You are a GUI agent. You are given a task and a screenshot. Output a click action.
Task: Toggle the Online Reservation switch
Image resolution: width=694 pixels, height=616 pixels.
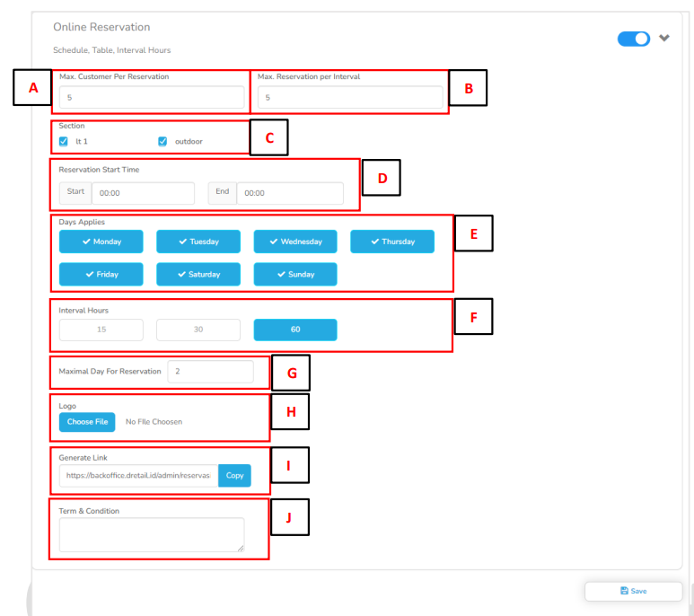[x=633, y=39]
